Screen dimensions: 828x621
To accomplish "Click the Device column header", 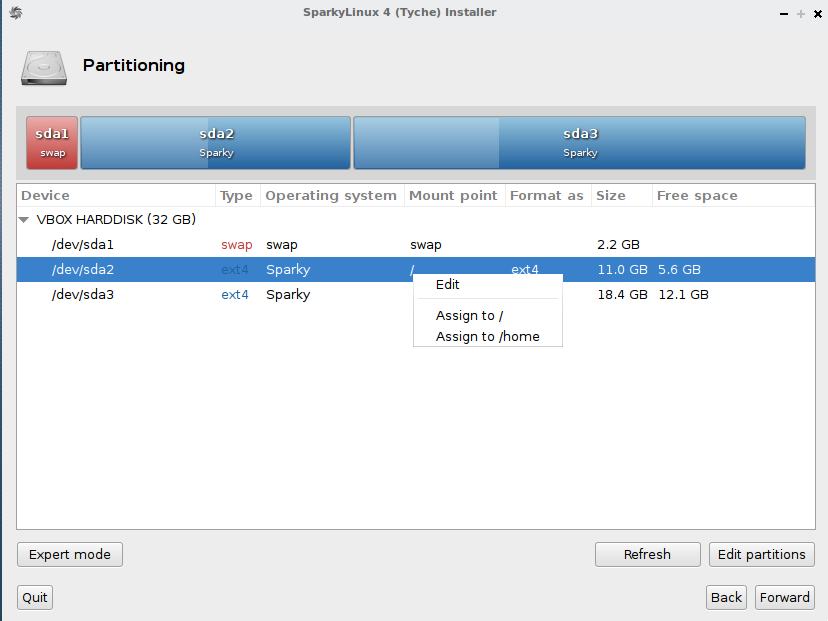I will click(116, 195).
